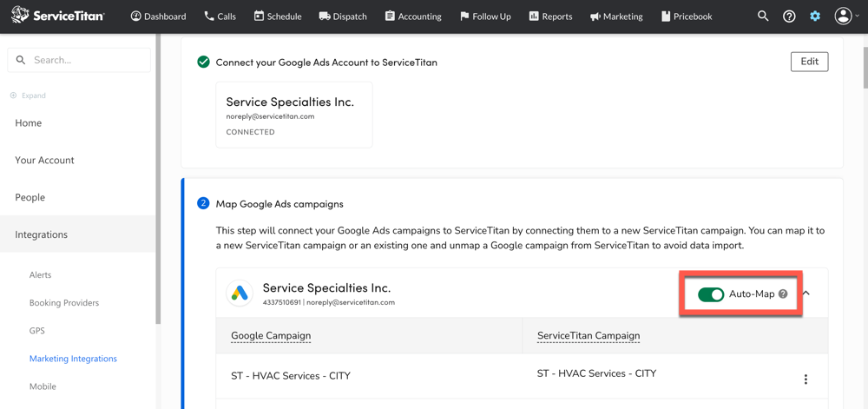Open the Pricebook
The width and height of the screenshot is (868, 409).
coord(687,16)
